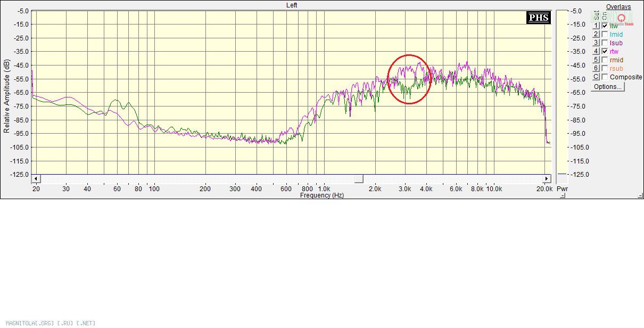Uncheck the rtw overlay

pyautogui.click(x=605, y=51)
